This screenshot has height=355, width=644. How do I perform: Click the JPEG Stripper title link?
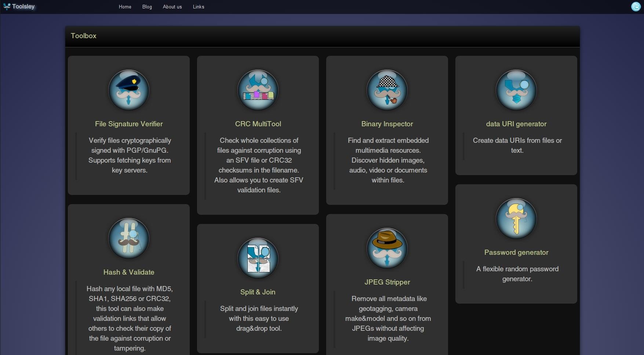[387, 282]
